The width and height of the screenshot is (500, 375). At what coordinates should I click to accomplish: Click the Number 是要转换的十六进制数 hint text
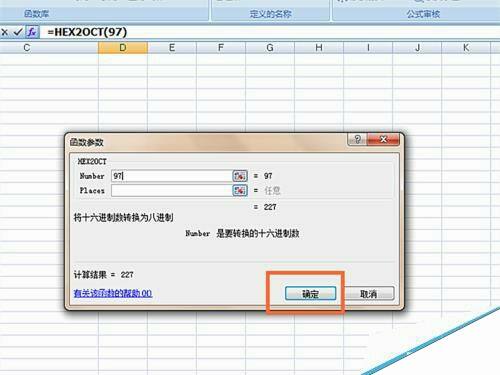pyautogui.click(x=242, y=233)
